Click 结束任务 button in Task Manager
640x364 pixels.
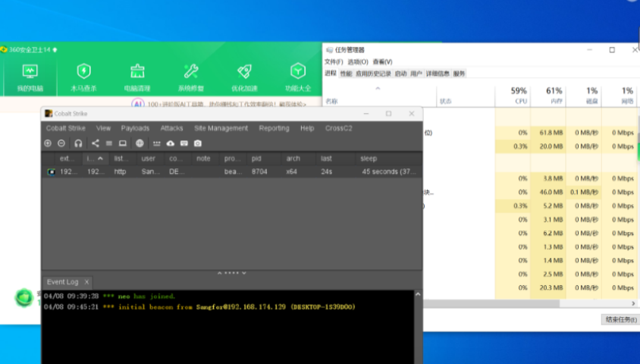coord(621,319)
